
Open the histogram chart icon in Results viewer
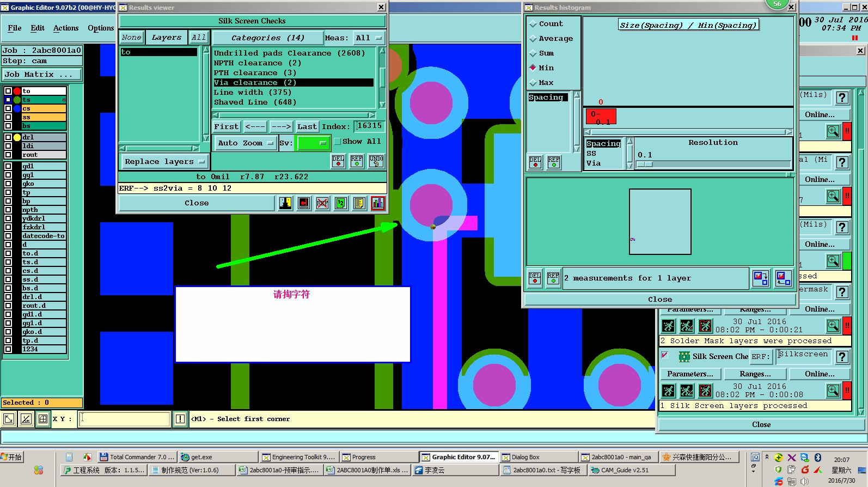[378, 203]
